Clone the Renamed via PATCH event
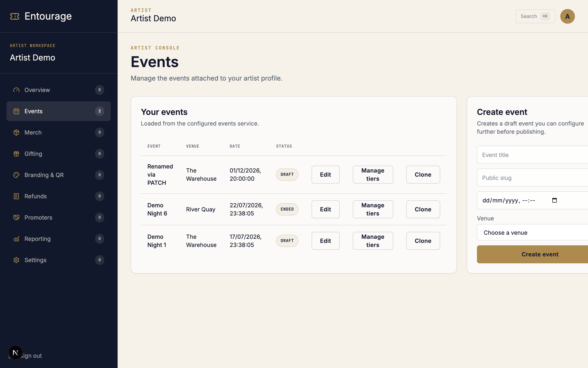Image resolution: width=588 pixels, height=368 pixels. [x=423, y=175]
